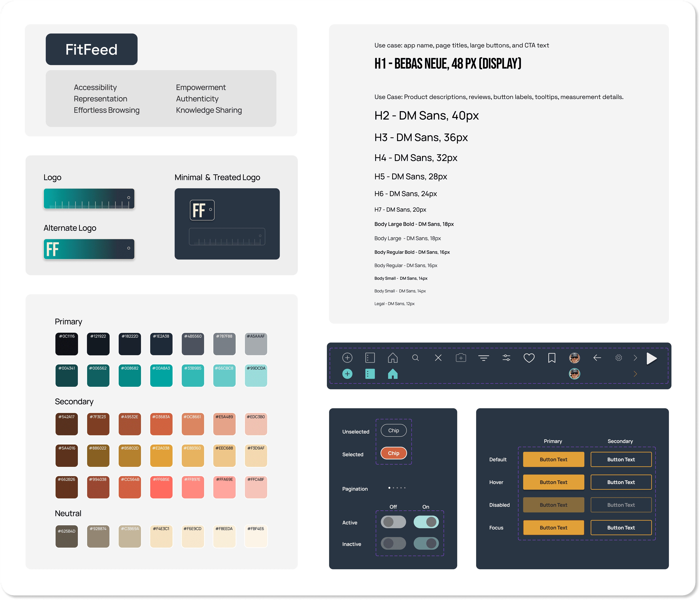The height and width of the screenshot is (600, 700).
Task: Click the adjustment sliders icon
Action: 506,358
